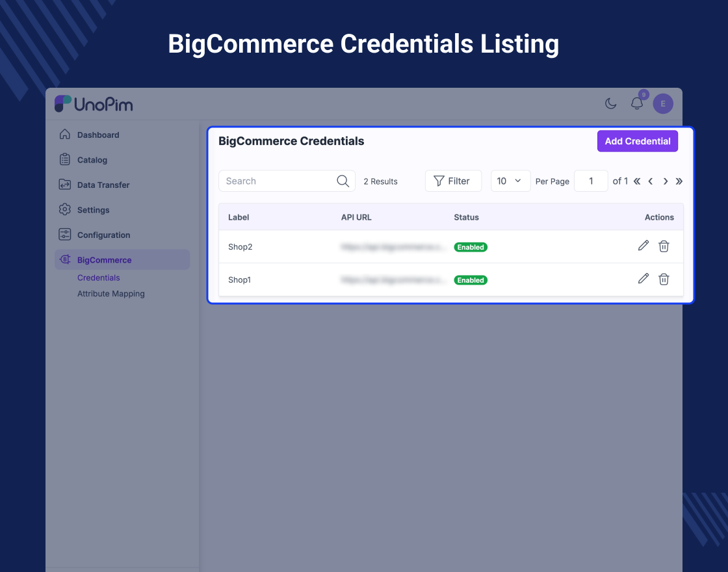
Task: Click the Enabled badge for Shop2
Action: [470, 247]
